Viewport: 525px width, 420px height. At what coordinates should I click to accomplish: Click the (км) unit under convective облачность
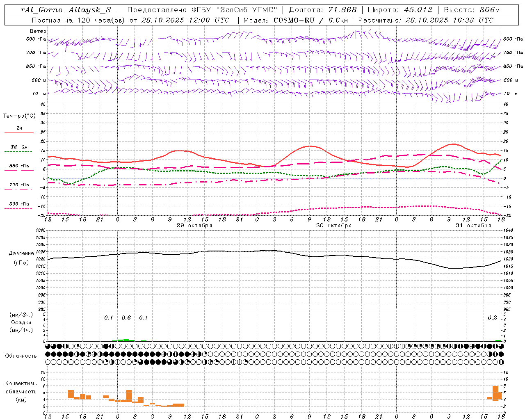point(21,399)
